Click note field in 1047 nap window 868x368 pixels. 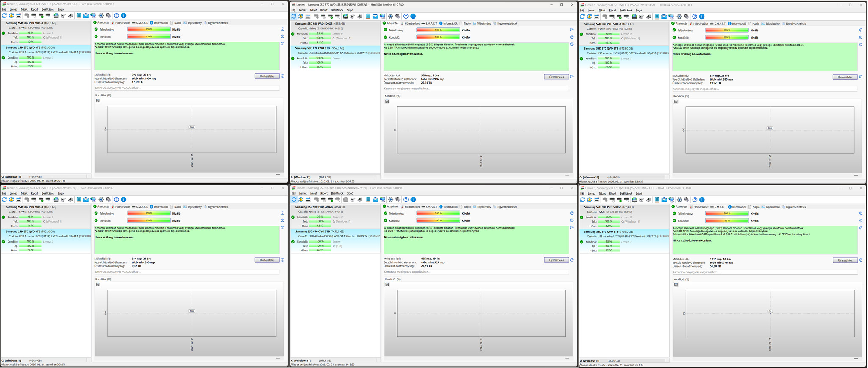click(x=765, y=272)
